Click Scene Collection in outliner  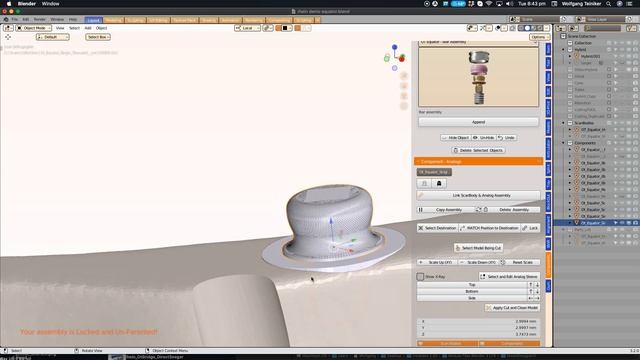coord(582,36)
